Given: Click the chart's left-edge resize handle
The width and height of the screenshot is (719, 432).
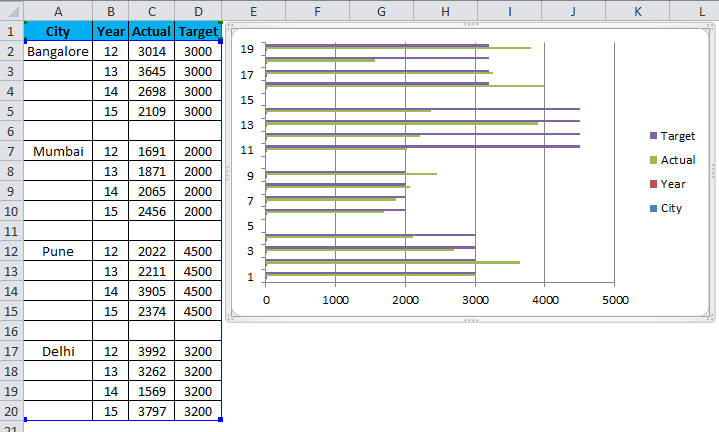Looking at the screenshot, I should coord(227,172).
